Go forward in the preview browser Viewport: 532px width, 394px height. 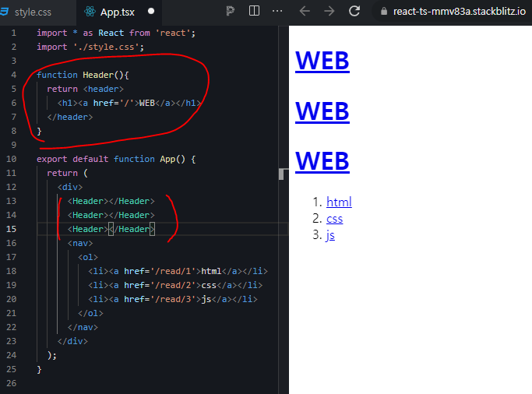pyautogui.click(x=329, y=11)
